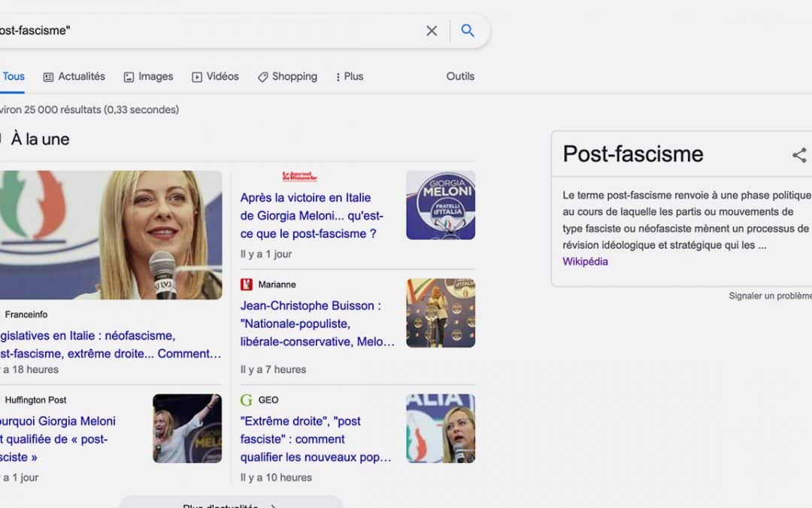Clear the search query using the X icon
The image size is (812, 508).
point(432,31)
